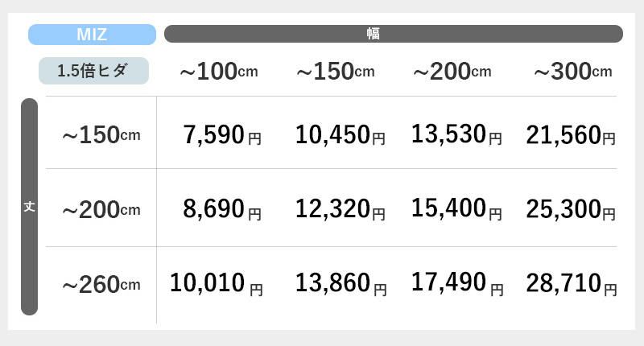
Task: Select the 幅 header bar
Action: tap(394, 34)
